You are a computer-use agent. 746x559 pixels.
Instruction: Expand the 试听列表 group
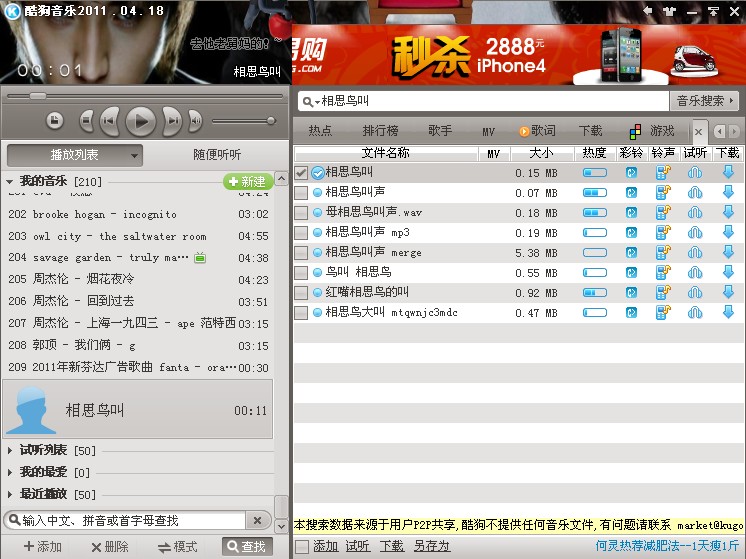[x=10, y=450]
